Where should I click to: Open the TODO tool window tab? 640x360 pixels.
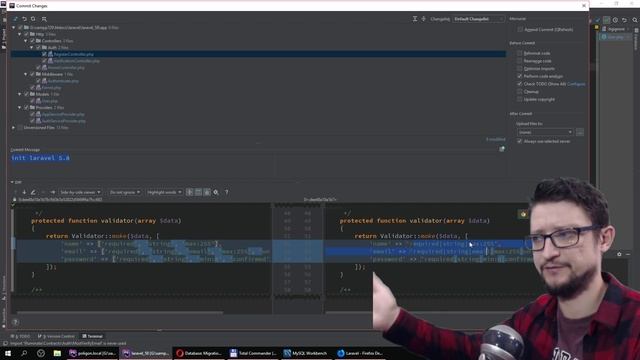pyautogui.click(x=20, y=336)
